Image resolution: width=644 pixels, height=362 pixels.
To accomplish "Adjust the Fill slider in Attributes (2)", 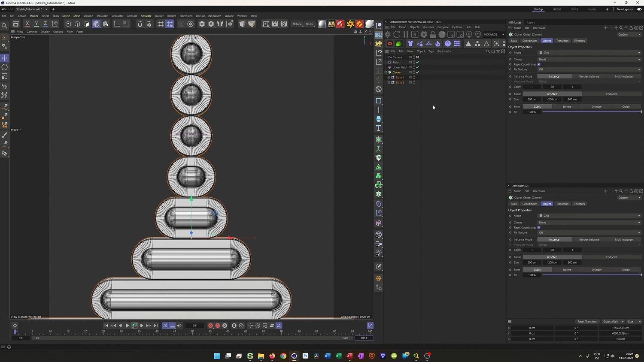I will [592, 275].
